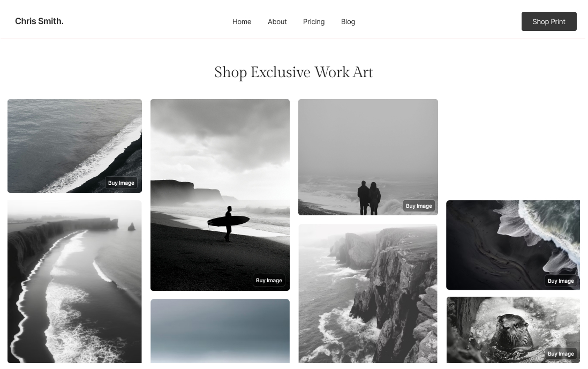Viewport: 588px width, 369px height.
Task: Navigate to the Blog page
Action: point(348,22)
